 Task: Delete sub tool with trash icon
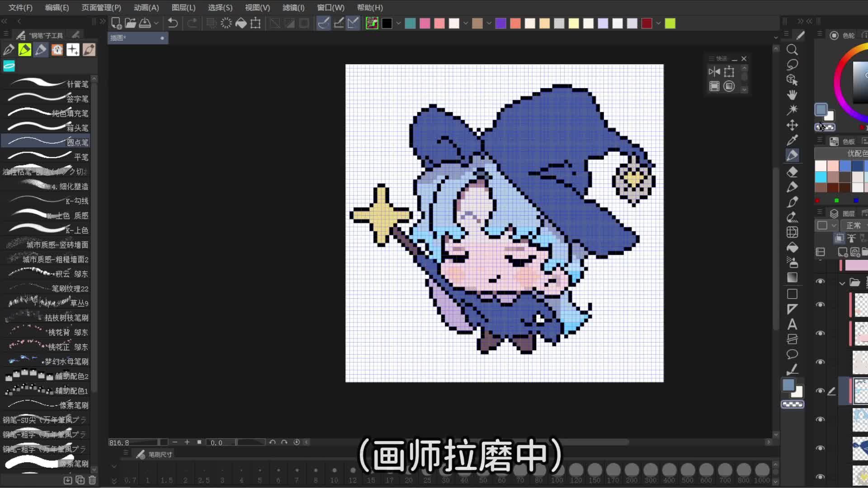tap(92, 480)
